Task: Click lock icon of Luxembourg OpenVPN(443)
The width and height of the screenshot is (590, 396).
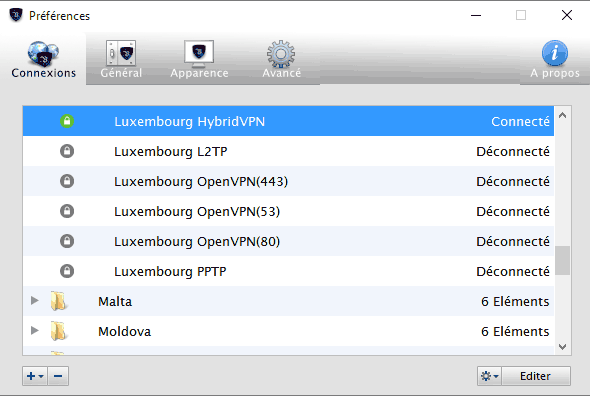Action: click(x=67, y=181)
